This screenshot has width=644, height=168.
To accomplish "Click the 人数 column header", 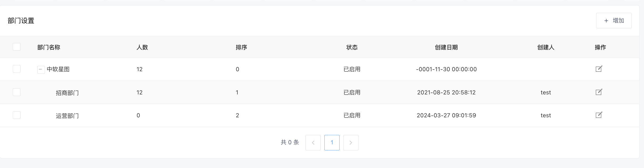I will [x=142, y=47].
